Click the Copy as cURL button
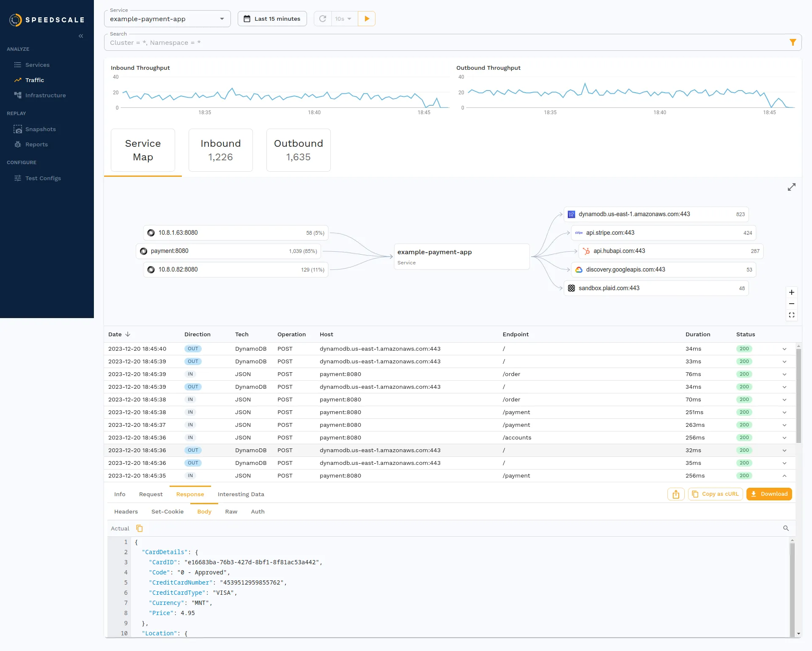 [x=715, y=494]
